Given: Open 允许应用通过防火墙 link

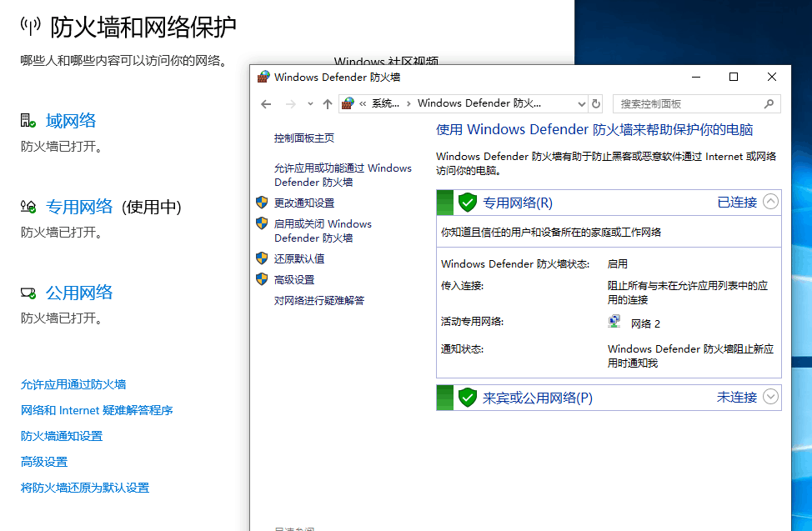Looking at the screenshot, I should point(73,384).
